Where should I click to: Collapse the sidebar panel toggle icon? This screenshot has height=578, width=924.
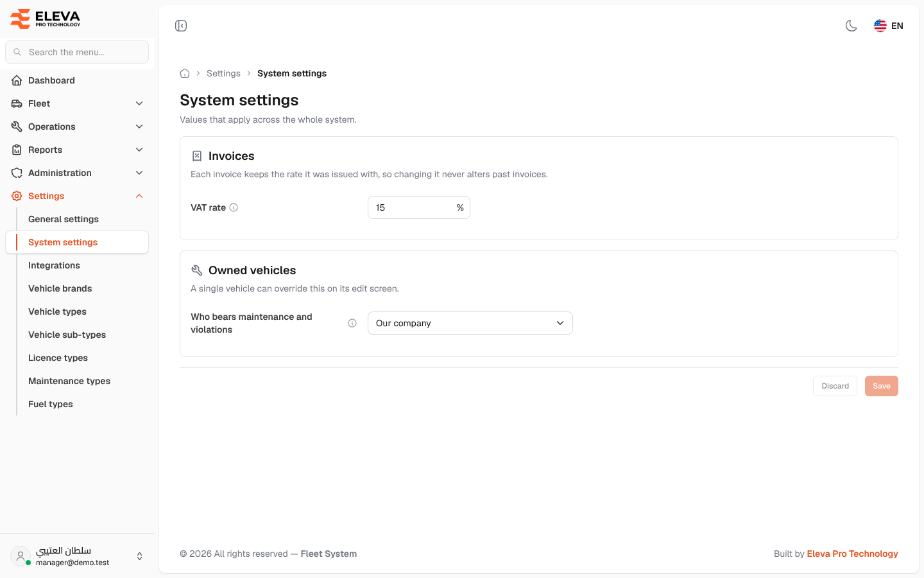click(x=181, y=26)
